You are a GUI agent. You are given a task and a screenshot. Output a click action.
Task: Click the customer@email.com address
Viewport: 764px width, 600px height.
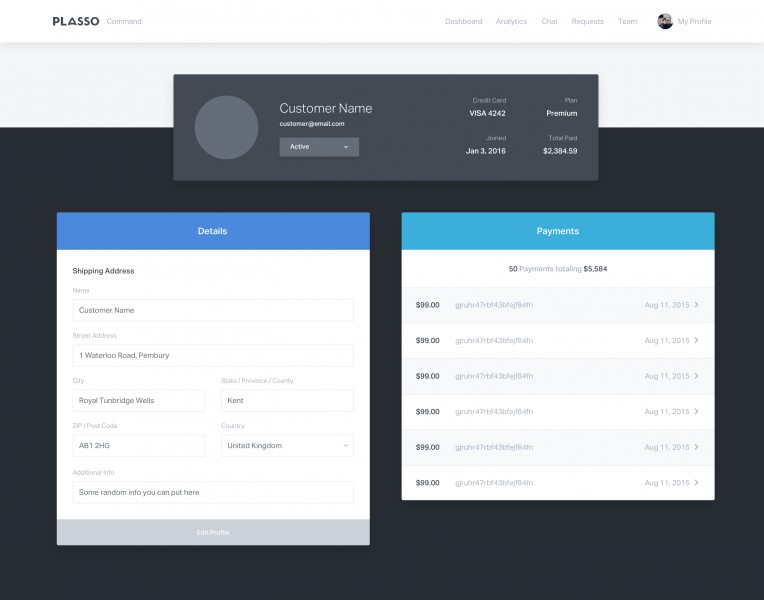312,124
